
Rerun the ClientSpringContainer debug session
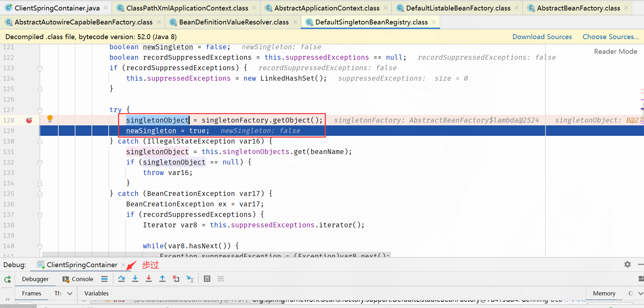coord(7,279)
